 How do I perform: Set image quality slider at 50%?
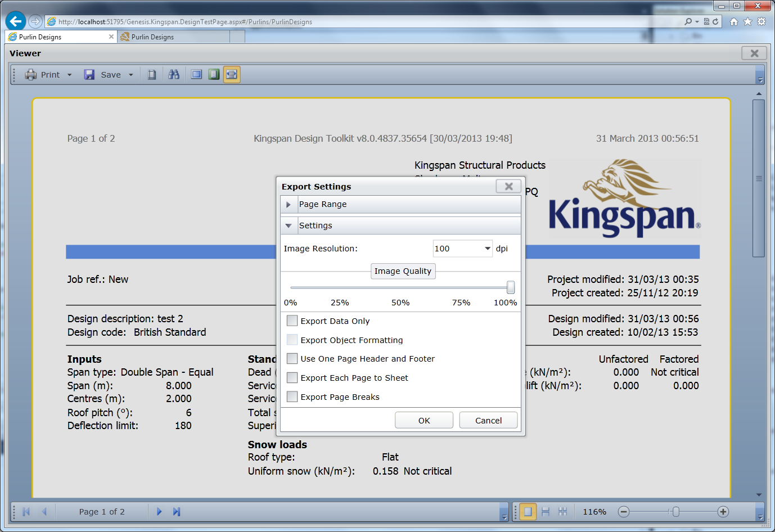point(400,287)
